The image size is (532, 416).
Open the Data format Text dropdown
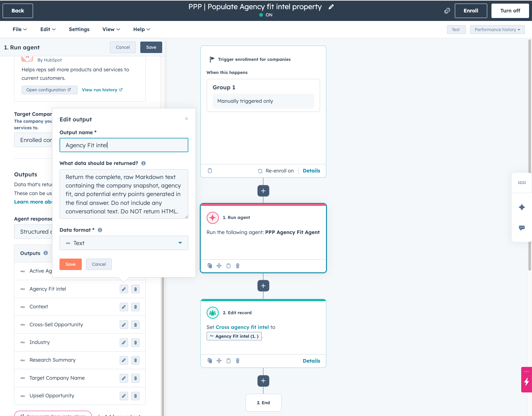124,243
